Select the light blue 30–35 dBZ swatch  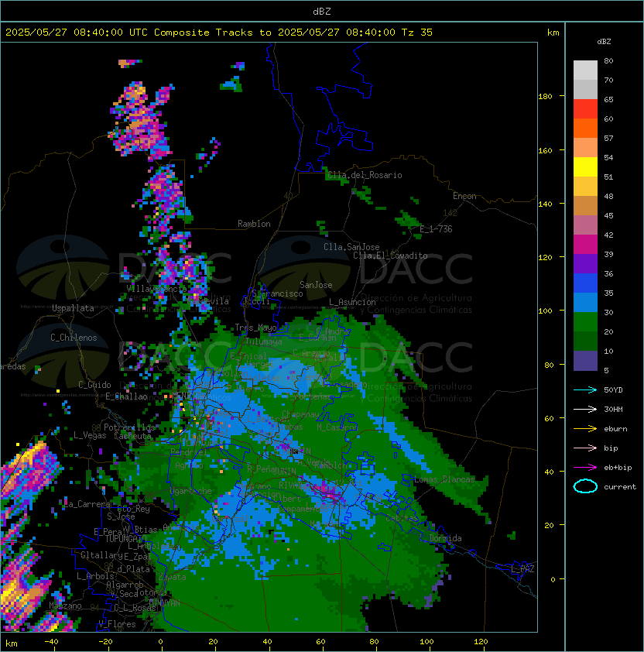point(585,302)
